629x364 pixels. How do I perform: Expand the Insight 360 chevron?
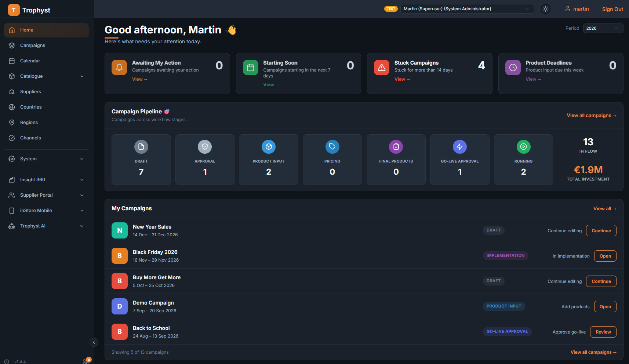pos(82,180)
